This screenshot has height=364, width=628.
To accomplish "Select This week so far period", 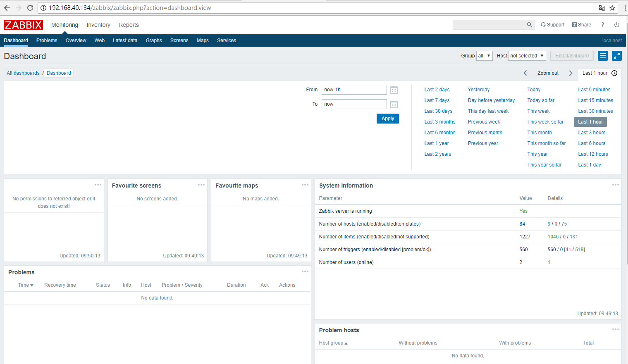I will pos(545,122).
